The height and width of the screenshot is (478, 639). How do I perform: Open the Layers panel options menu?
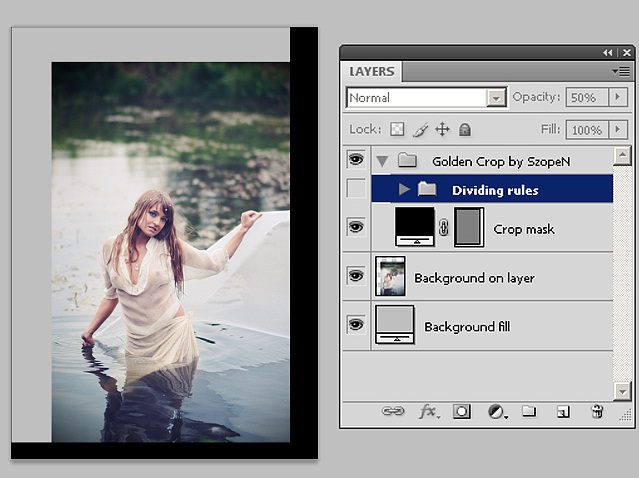pos(621,72)
